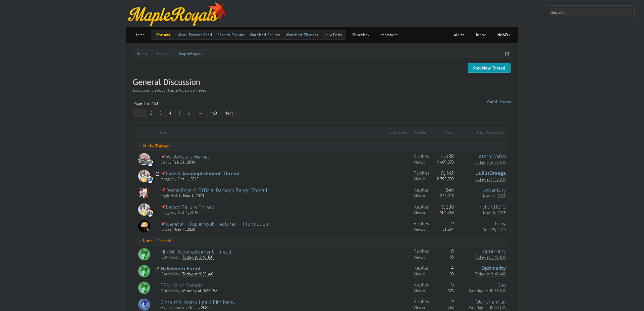The width and height of the screenshot is (644, 311).
Task: Click the sticky pin icon on MapleRoyals Memes
Action: 164,156
